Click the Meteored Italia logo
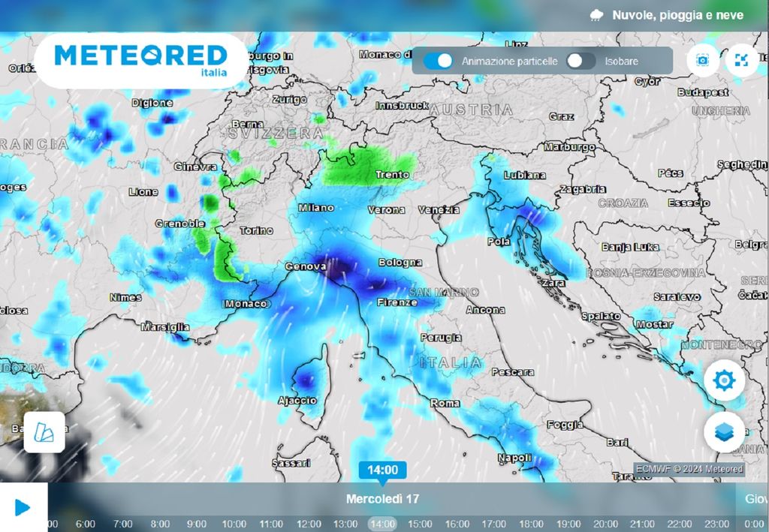Viewport: 769px width, 532px height. click(140, 60)
